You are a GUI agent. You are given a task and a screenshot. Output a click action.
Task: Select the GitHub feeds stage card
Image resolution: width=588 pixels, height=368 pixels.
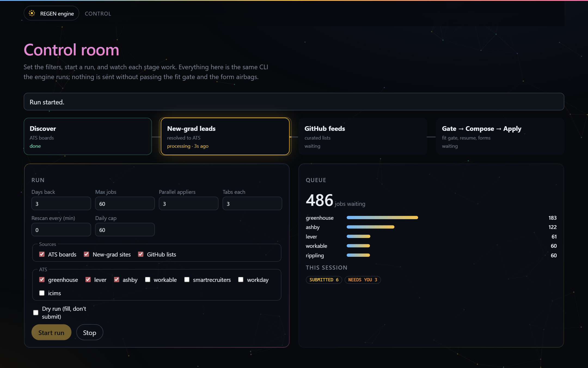[x=363, y=136]
